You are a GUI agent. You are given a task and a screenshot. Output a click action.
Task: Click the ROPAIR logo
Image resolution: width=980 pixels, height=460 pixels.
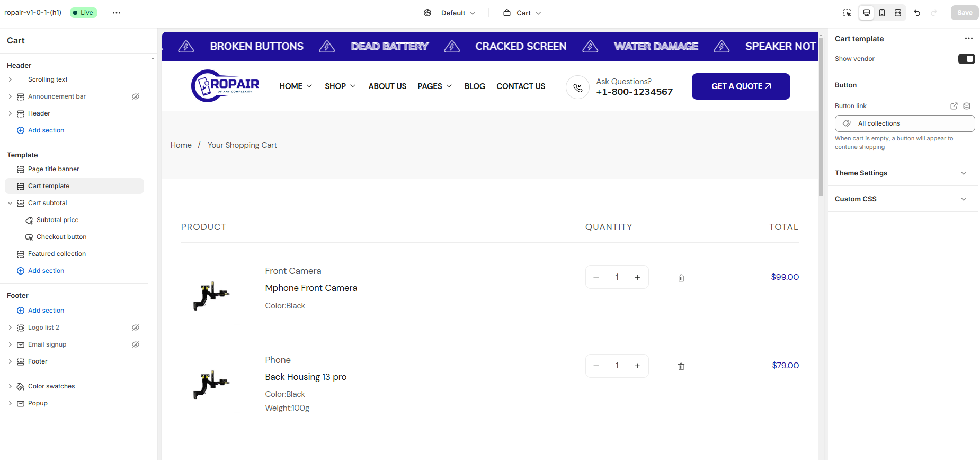225,86
